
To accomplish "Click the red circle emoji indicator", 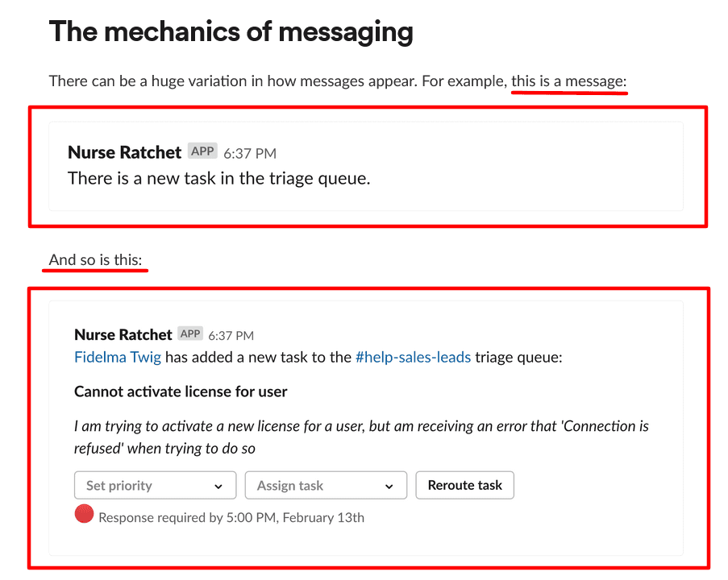I will (84, 513).
